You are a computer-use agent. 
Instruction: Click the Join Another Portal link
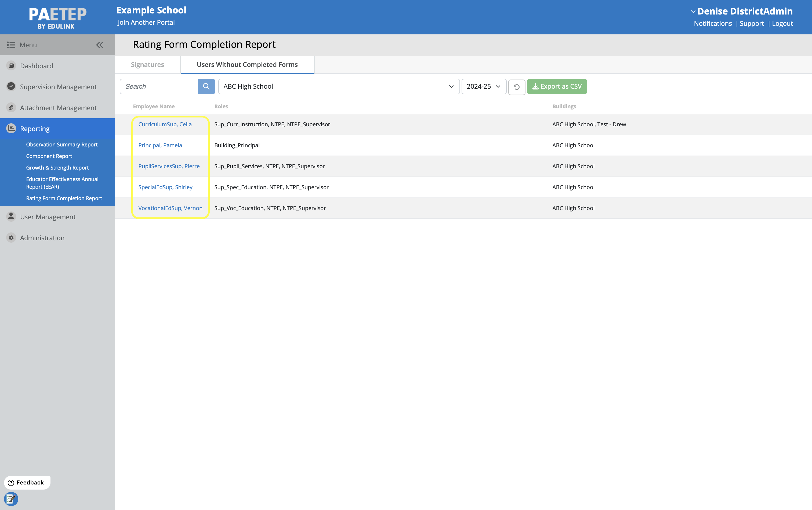point(146,23)
